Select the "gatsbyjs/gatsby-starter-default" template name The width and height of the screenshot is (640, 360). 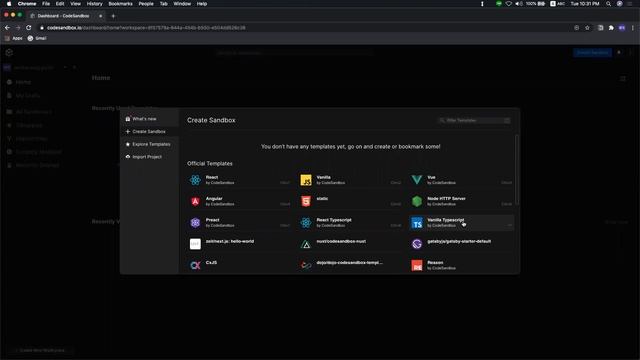click(459, 241)
